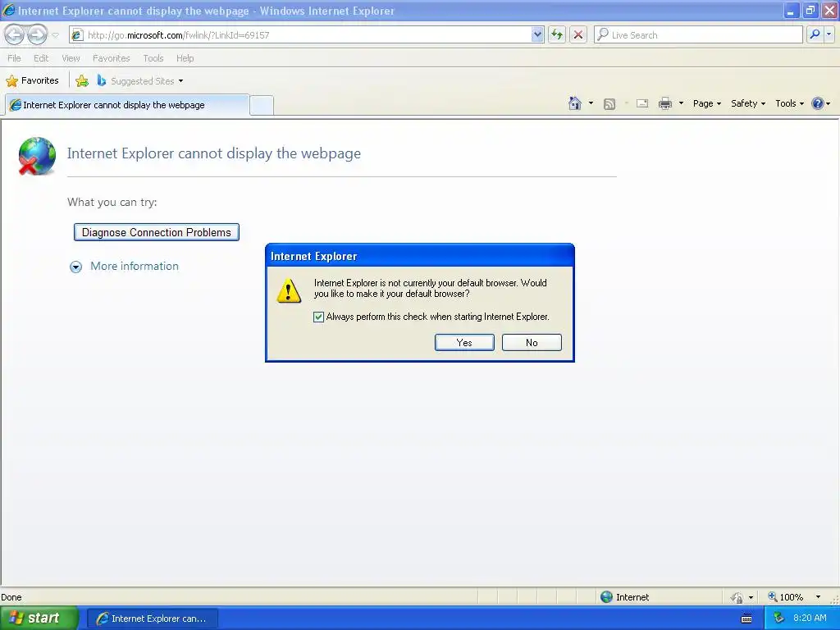Click the Forward navigation arrow button

pyautogui.click(x=37, y=34)
